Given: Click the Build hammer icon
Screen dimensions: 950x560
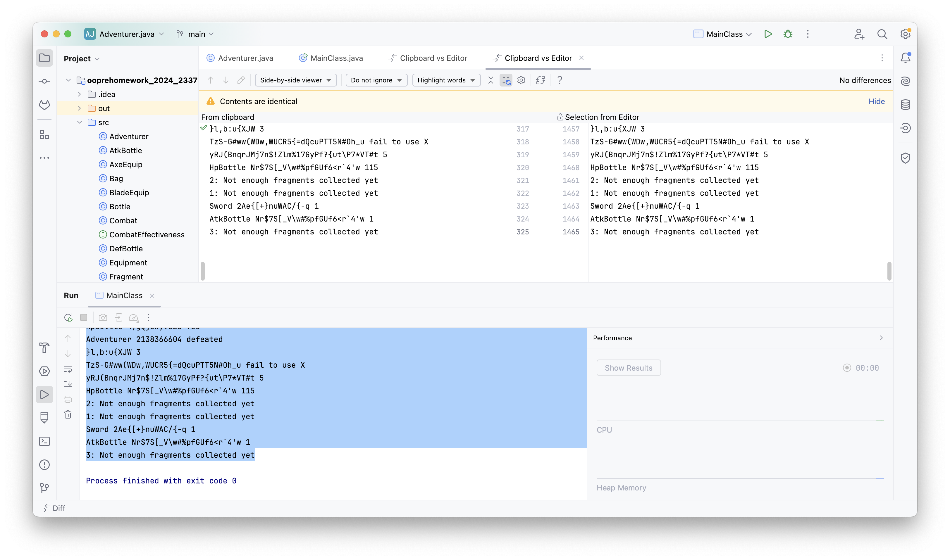Looking at the screenshot, I should pyautogui.click(x=44, y=348).
